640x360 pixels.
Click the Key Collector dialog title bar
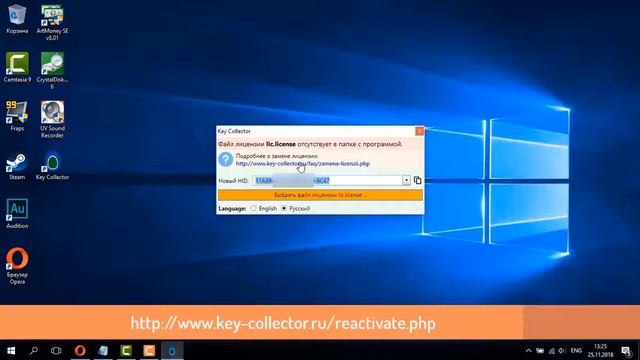click(315, 131)
